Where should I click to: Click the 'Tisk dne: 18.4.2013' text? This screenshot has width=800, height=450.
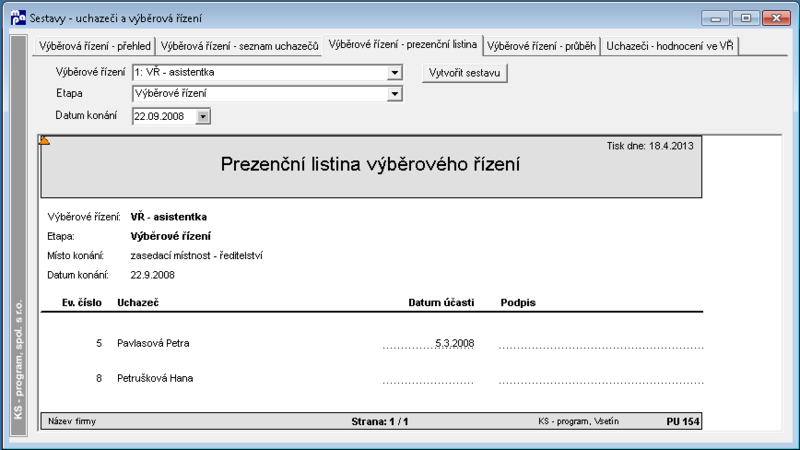[x=650, y=146]
